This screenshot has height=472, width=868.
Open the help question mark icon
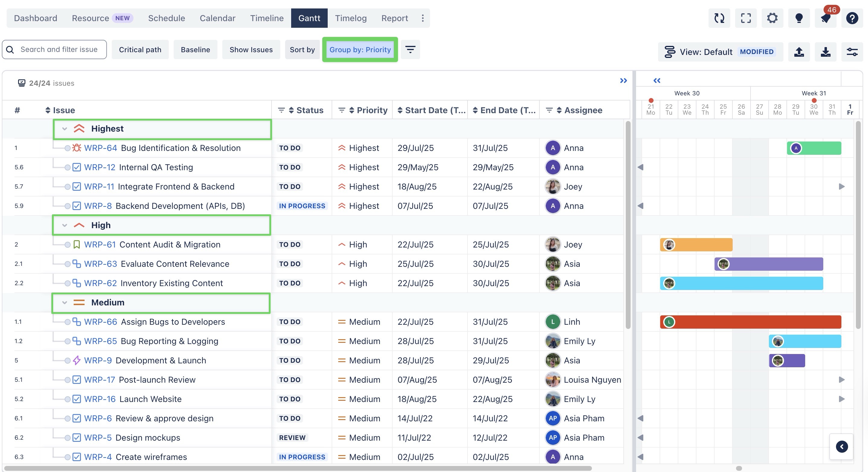click(852, 18)
